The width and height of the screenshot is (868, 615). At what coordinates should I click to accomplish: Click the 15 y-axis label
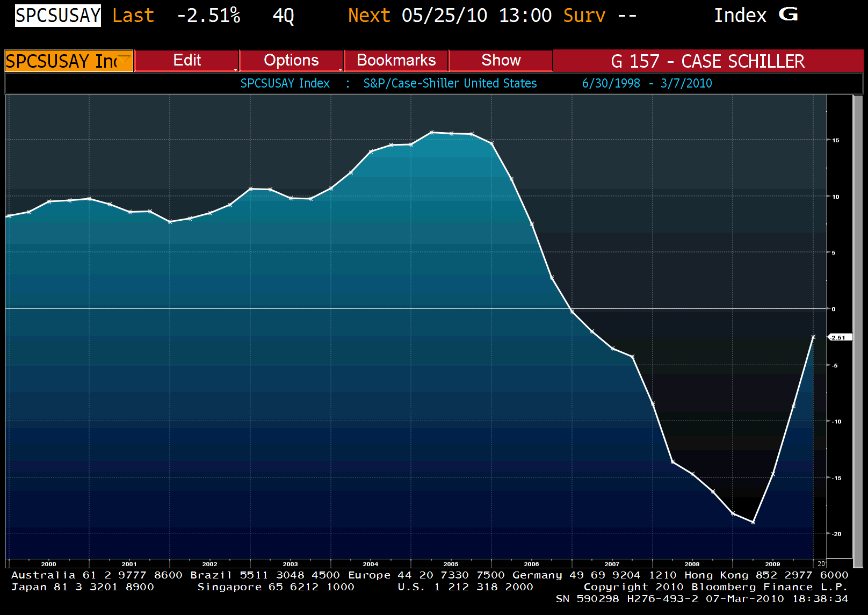point(836,140)
